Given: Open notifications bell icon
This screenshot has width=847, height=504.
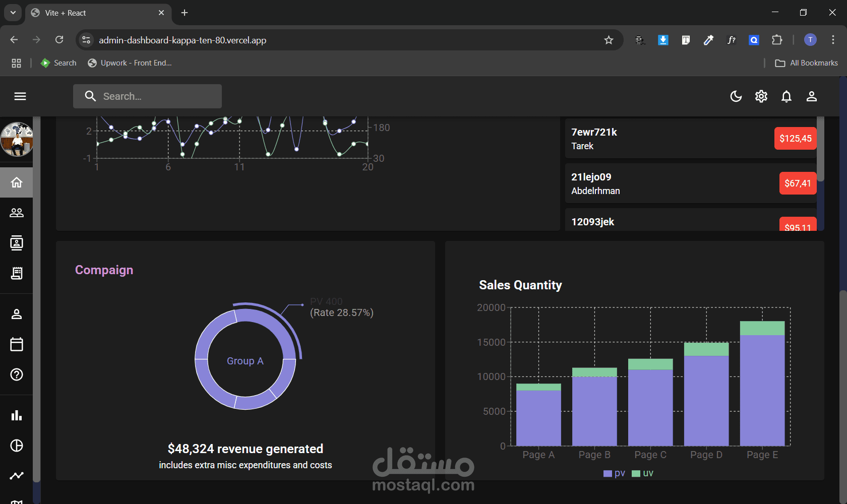Looking at the screenshot, I should 786,96.
